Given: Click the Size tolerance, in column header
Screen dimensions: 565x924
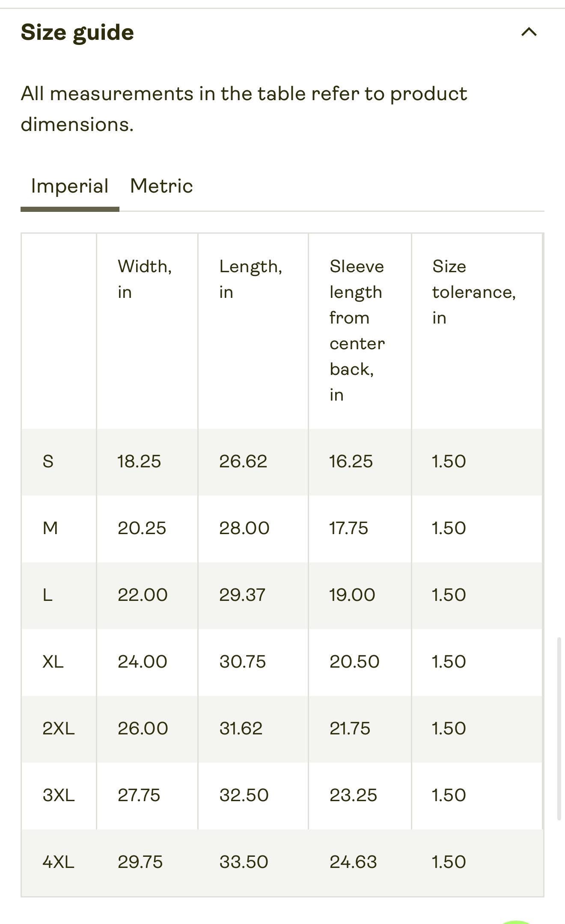Looking at the screenshot, I should (x=474, y=292).
